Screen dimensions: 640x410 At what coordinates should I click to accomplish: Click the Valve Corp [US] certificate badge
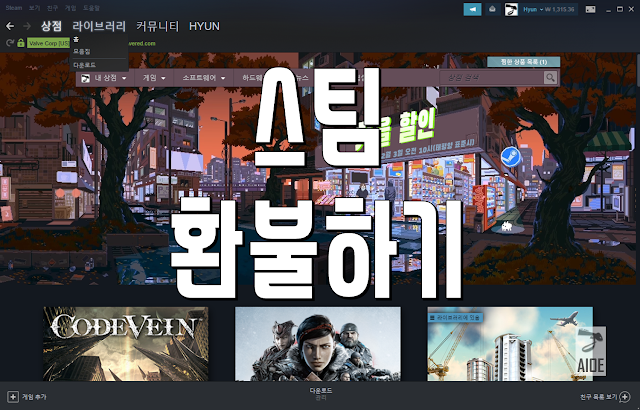[x=48, y=43]
